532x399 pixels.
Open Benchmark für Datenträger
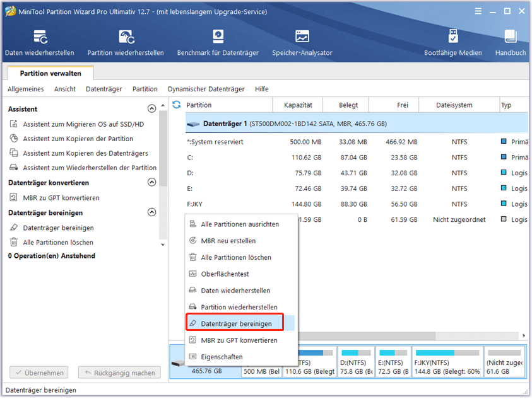click(x=218, y=43)
